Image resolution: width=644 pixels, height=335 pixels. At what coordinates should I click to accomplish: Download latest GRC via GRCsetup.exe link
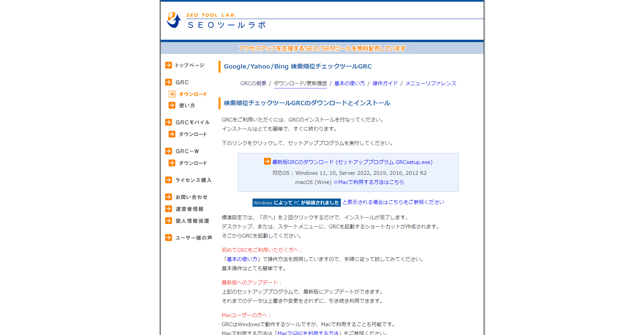coord(352,162)
